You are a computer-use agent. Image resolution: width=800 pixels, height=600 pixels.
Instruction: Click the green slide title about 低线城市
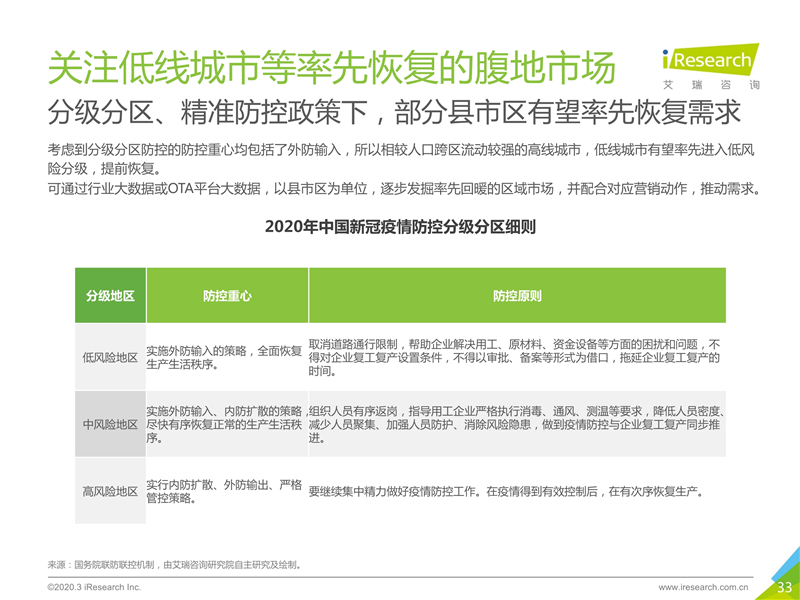click(x=332, y=67)
